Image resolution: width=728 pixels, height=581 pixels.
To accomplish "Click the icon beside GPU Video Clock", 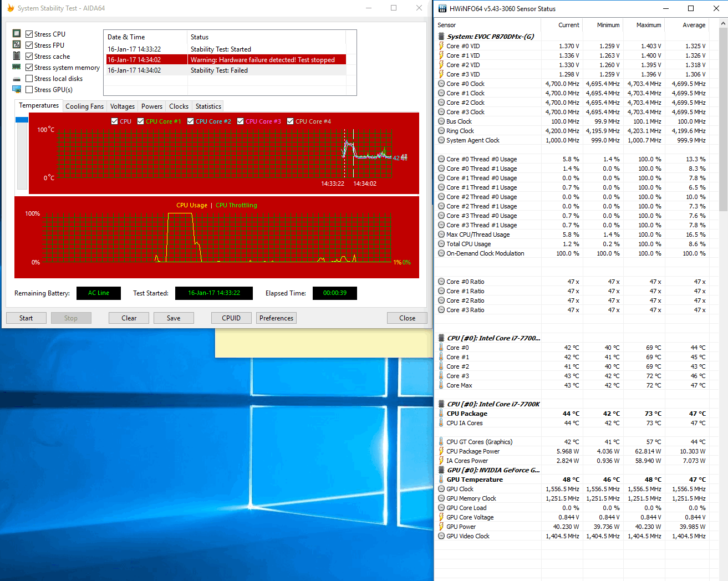I will [441, 536].
